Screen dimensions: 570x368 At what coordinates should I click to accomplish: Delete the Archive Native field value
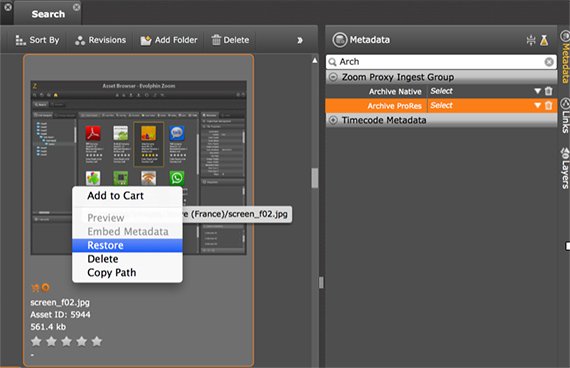point(549,91)
